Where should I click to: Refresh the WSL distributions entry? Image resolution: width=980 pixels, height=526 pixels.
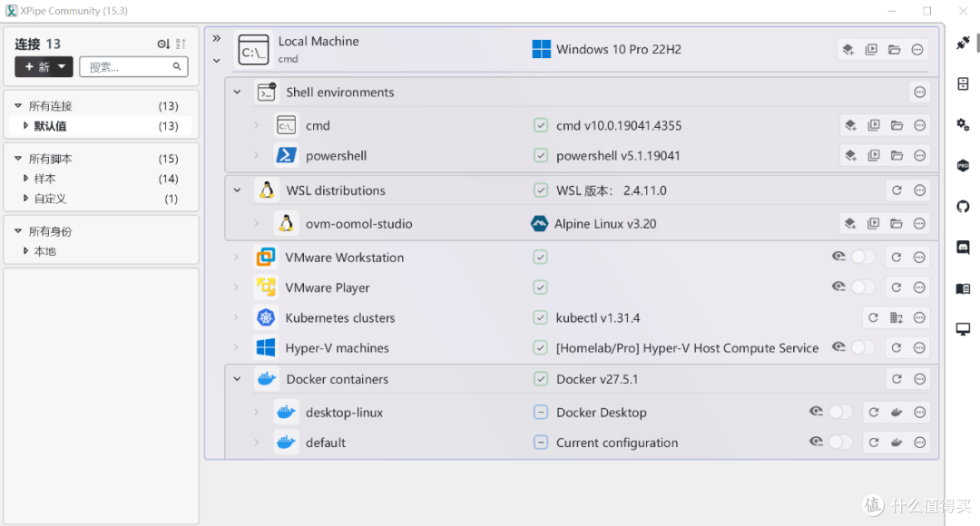click(897, 190)
